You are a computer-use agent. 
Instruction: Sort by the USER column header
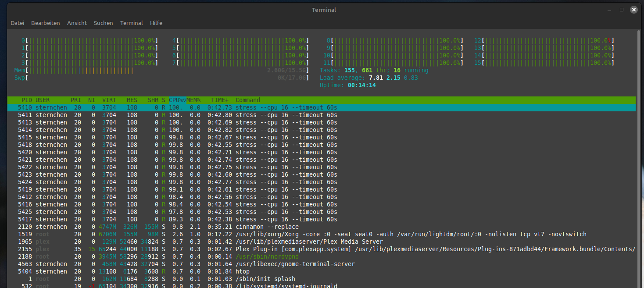(x=43, y=100)
